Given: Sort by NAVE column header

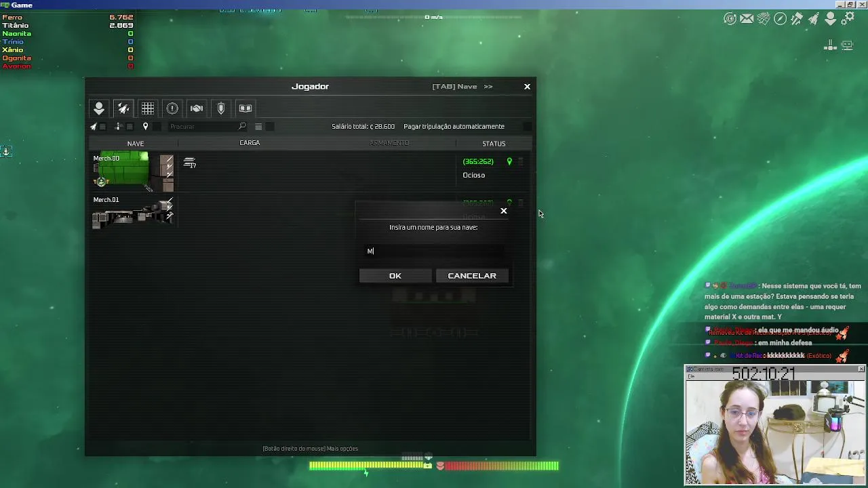Looking at the screenshot, I should [135, 144].
